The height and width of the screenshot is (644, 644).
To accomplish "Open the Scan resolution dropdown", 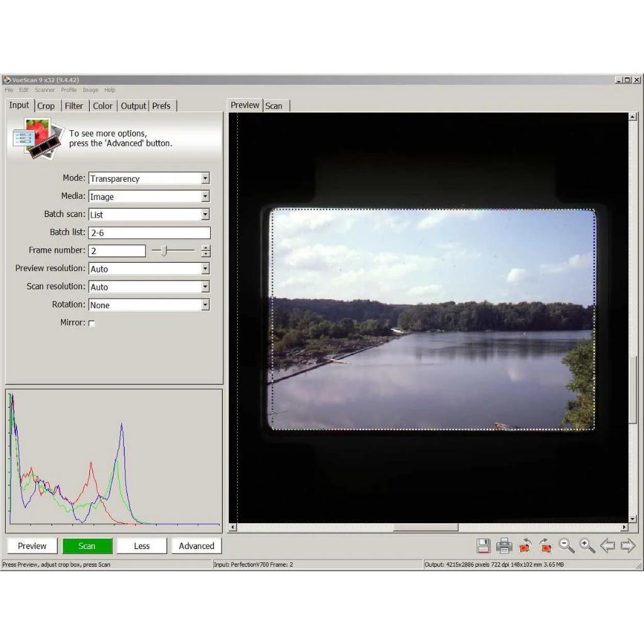I will (x=149, y=287).
